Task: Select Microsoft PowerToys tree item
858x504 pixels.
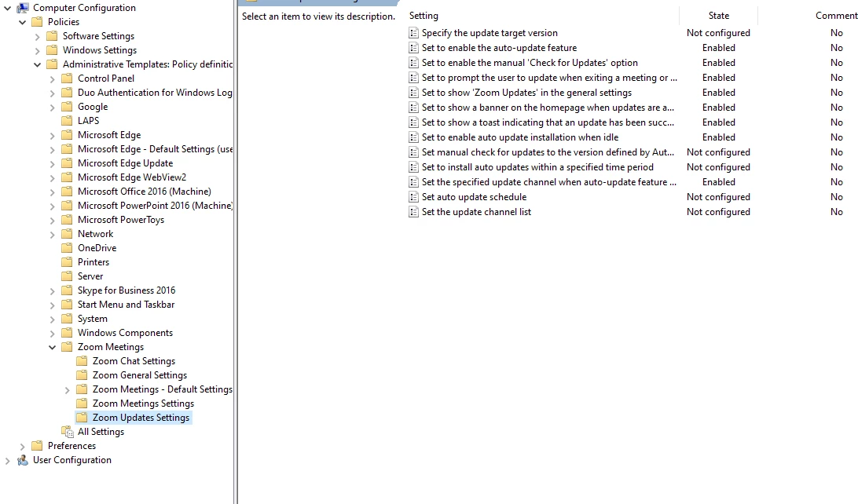Action: (121, 220)
